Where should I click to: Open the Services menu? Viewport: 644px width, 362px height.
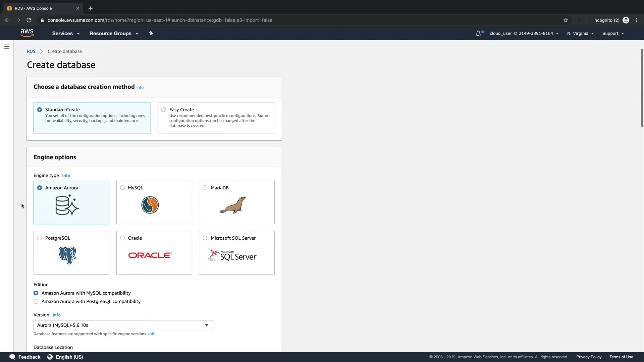tap(66, 33)
